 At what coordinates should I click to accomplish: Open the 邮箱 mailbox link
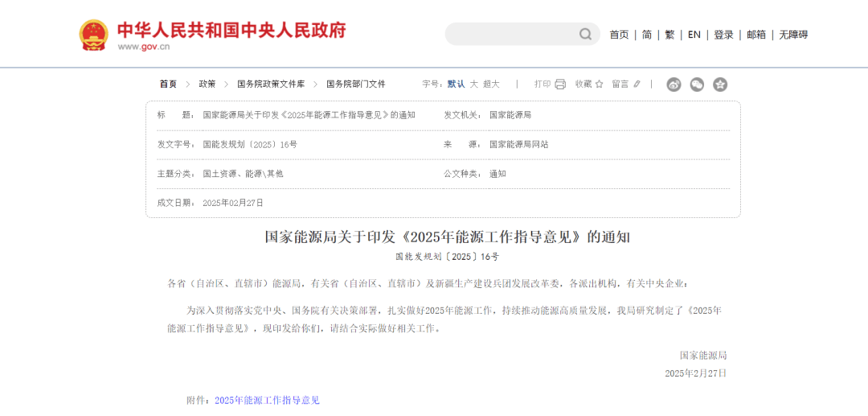tap(756, 35)
